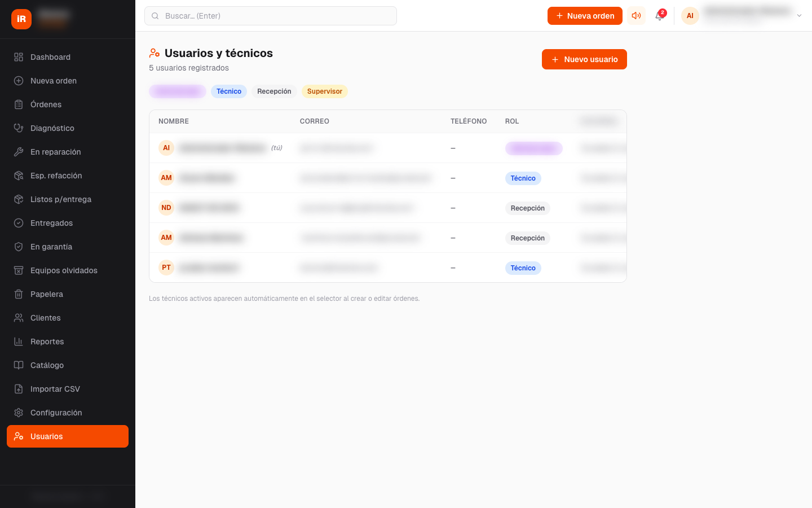This screenshot has height=508, width=812.
Task: Click the Papelera trash icon
Action: 19,294
